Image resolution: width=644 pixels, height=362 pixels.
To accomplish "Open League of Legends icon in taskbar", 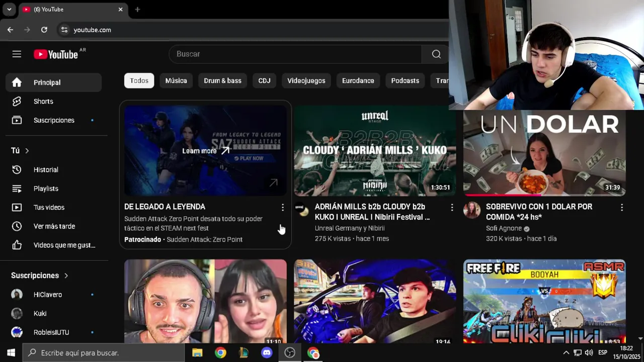I will 244,353.
